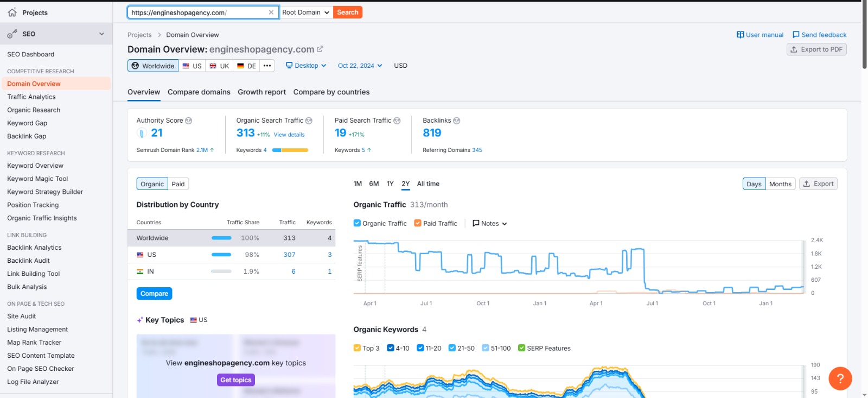
Task: Toggle 21-50 keywords checkbox
Action: 452,348
